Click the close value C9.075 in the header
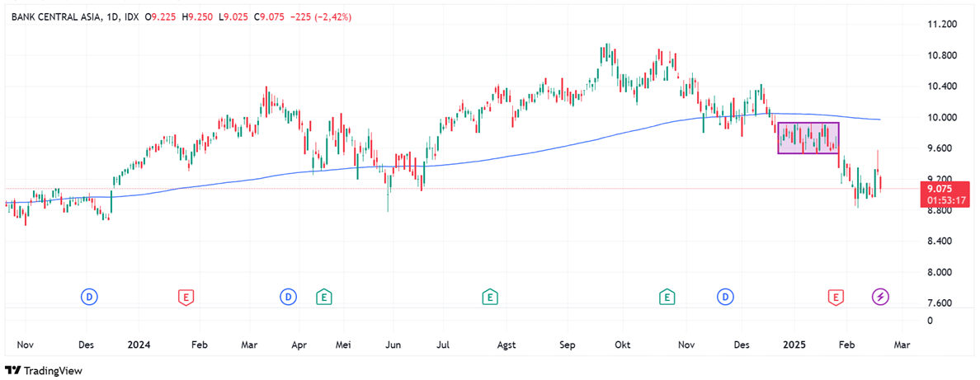The image size is (980, 380). pos(269,17)
